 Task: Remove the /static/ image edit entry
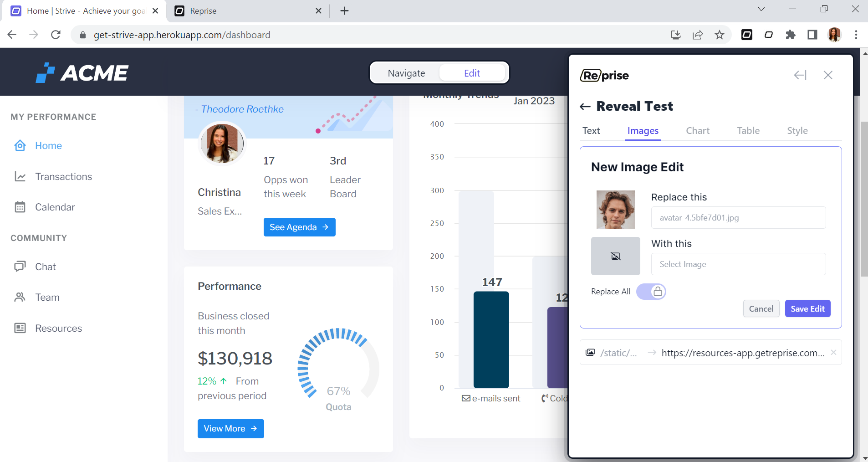(x=833, y=352)
